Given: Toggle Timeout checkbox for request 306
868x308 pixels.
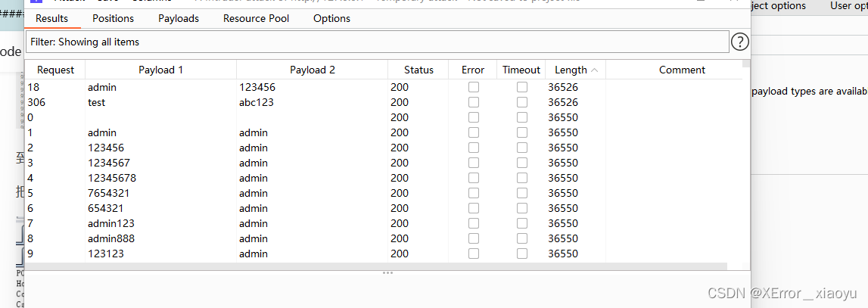Looking at the screenshot, I should (522, 102).
